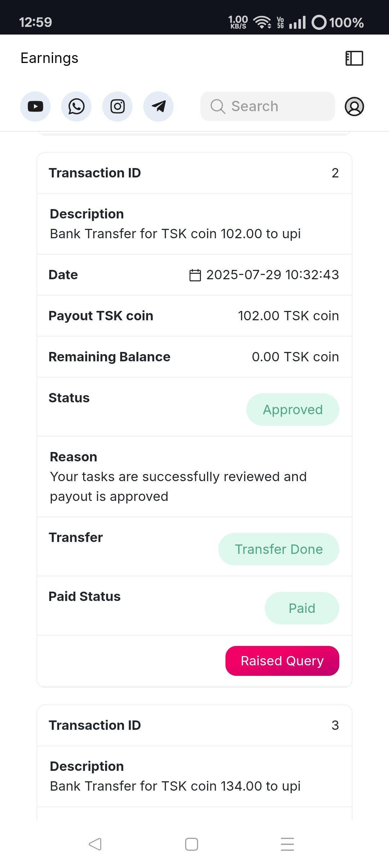Tap the Paid status badge
This screenshot has height=868, width=389.
coord(302,608)
